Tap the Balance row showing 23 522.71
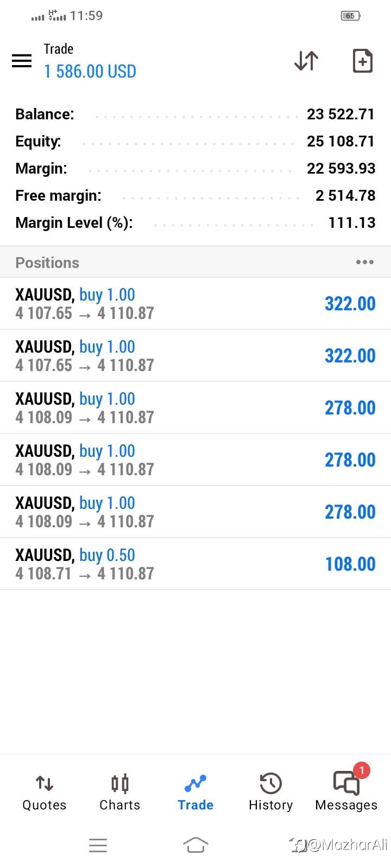391x868 pixels. [x=195, y=114]
